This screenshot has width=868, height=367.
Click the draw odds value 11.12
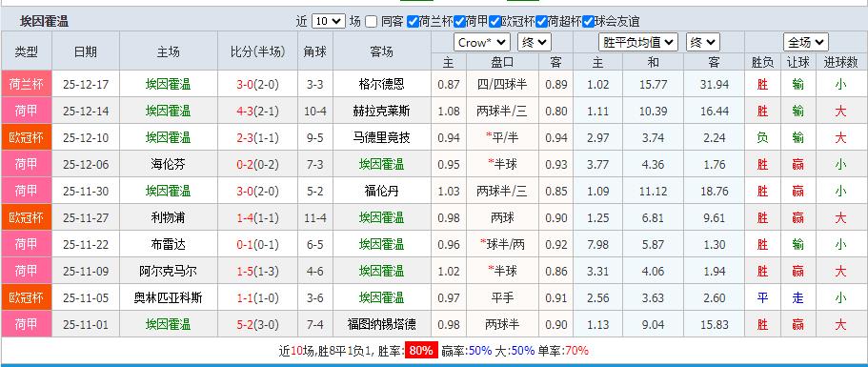point(654,191)
